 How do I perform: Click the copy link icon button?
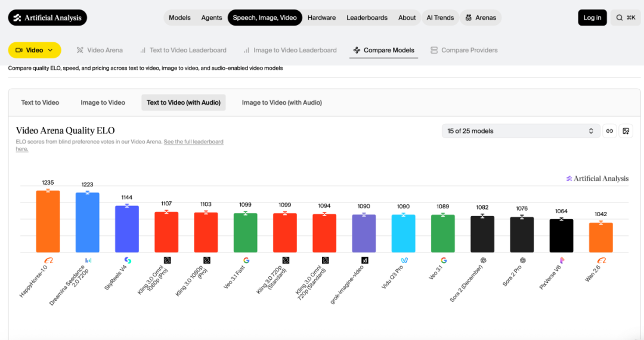609,131
